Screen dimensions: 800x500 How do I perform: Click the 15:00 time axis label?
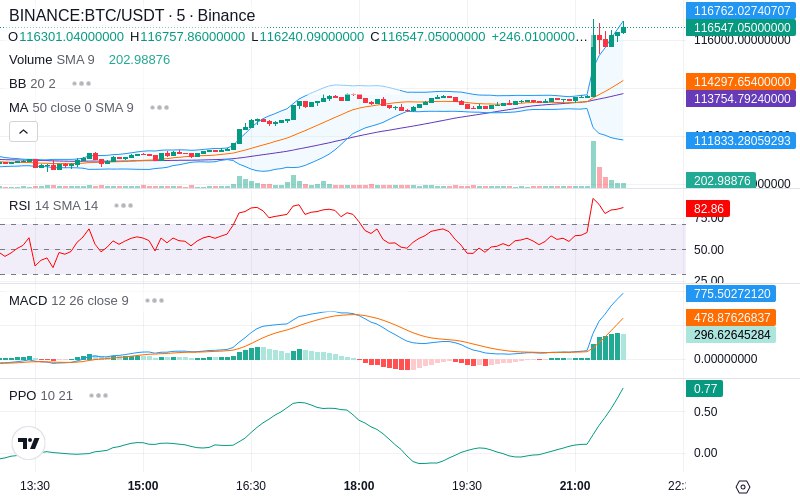[143, 486]
